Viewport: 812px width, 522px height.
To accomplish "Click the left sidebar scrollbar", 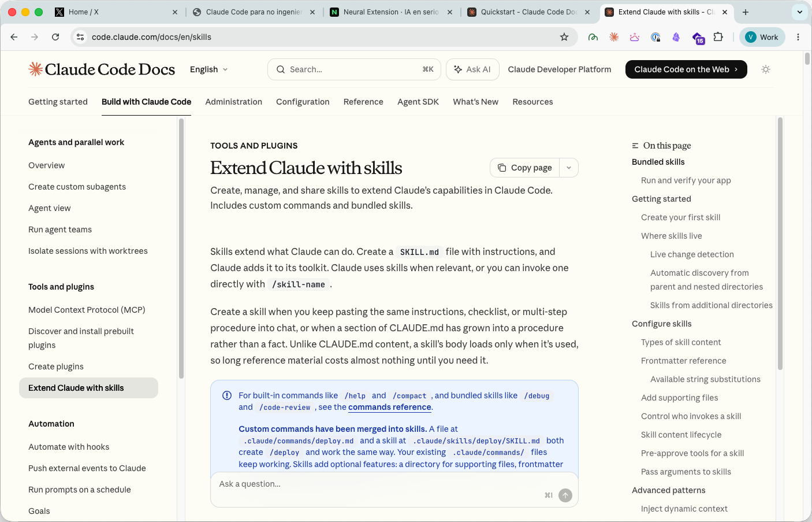I will [181, 249].
